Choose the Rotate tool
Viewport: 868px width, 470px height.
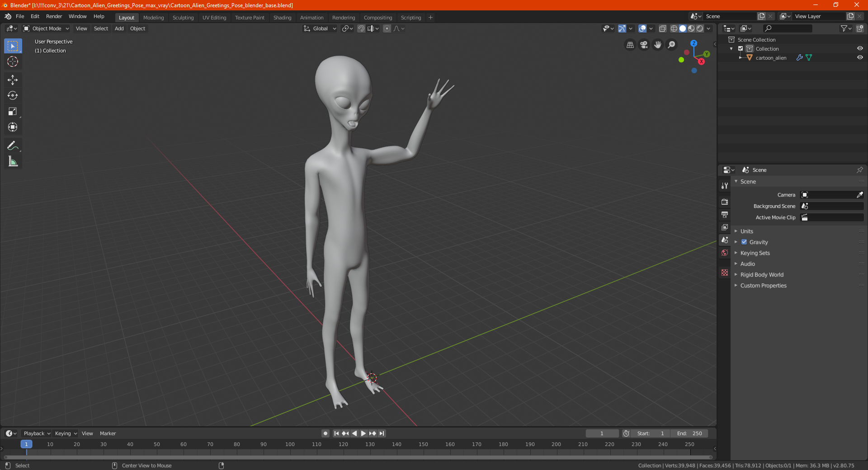tap(13, 95)
